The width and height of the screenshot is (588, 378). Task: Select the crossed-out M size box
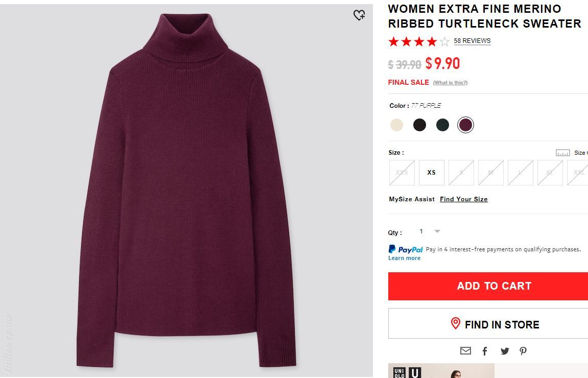pos(491,173)
